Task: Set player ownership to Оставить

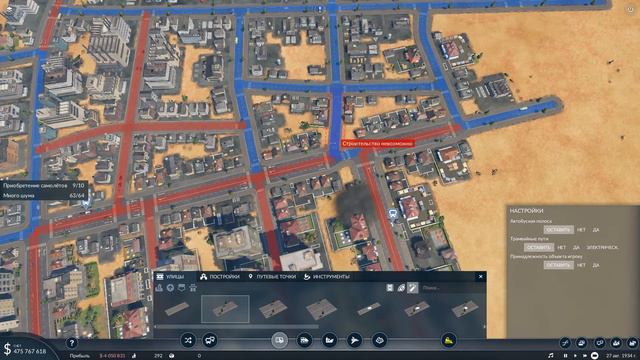Action: pos(558,265)
